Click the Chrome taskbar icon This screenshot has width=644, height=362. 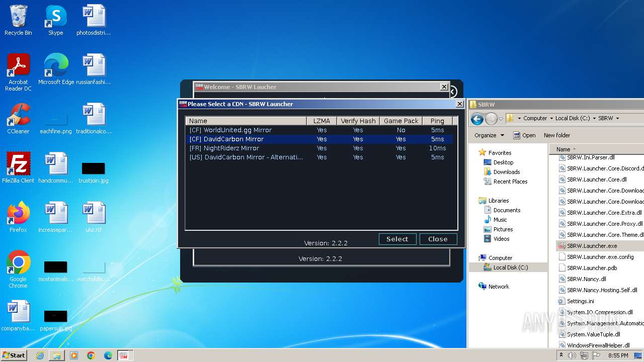pos(91,355)
